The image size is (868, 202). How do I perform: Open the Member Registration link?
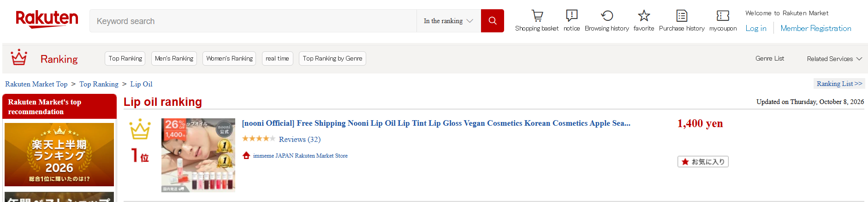(x=816, y=28)
